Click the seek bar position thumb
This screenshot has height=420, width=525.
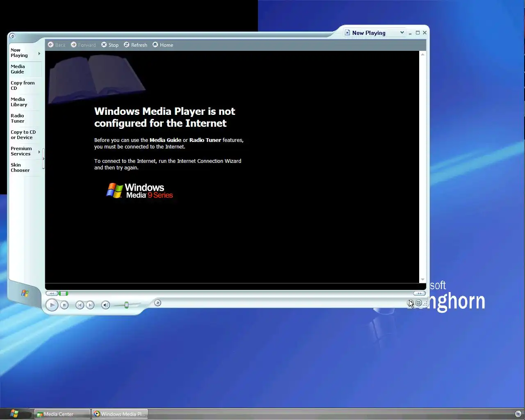pyautogui.click(x=63, y=293)
